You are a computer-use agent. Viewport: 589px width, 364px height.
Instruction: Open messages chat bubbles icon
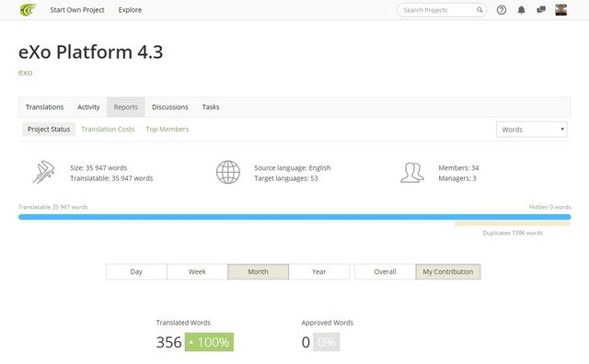pyautogui.click(x=541, y=10)
